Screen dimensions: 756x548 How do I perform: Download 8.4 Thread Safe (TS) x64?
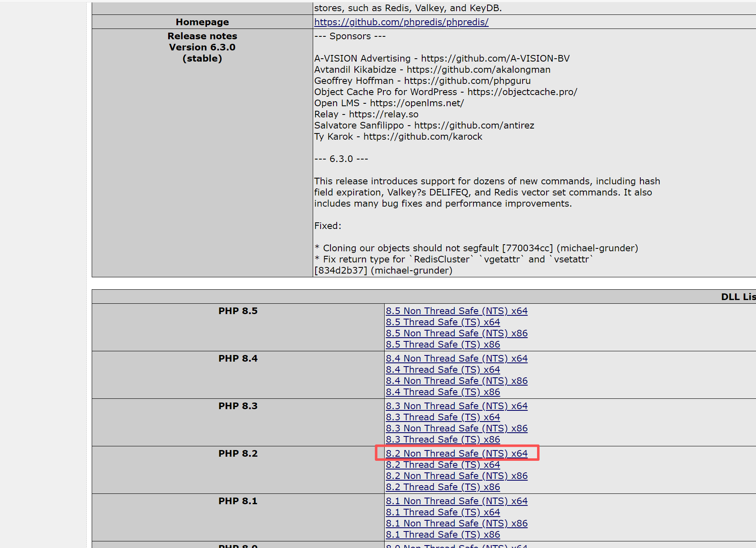[x=443, y=369]
